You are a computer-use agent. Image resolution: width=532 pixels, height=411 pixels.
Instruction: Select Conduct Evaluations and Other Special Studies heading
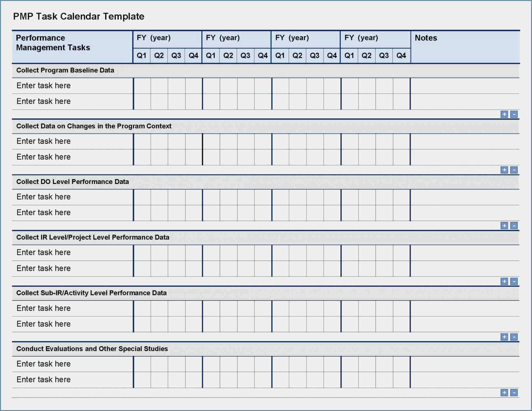[x=92, y=349]
